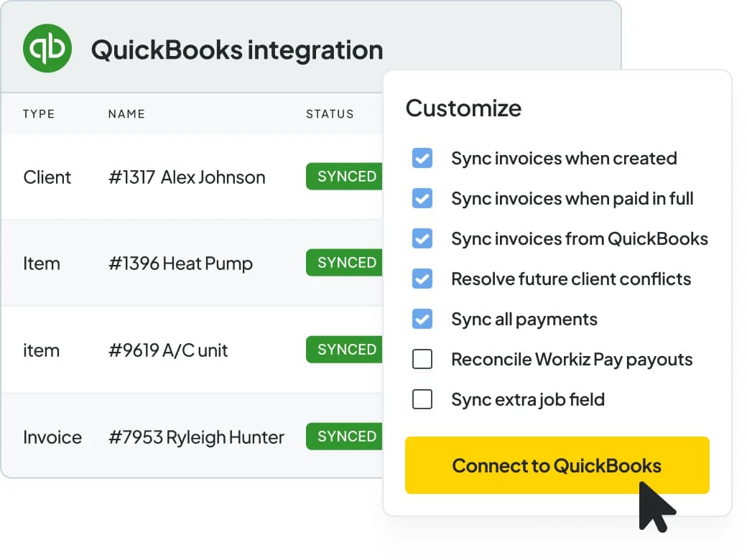Select the STATUS column header
747x560 pixels.
tap(330, 114)
